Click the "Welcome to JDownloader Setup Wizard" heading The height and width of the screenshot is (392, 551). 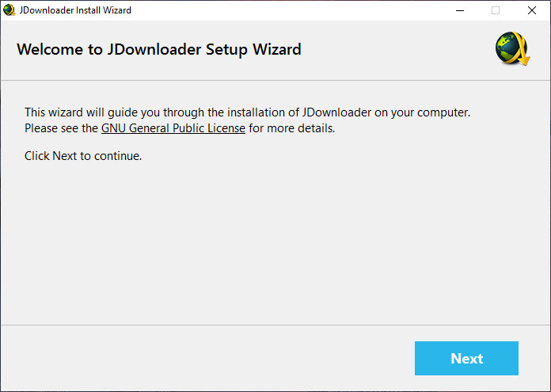[158, 49]
